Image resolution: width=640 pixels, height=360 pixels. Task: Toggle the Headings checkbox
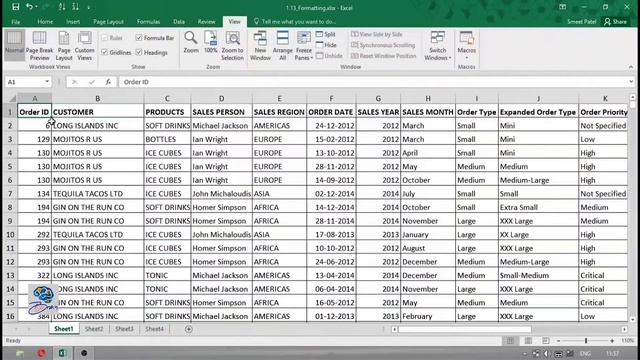pyautogui.click(x=139, y=52)
